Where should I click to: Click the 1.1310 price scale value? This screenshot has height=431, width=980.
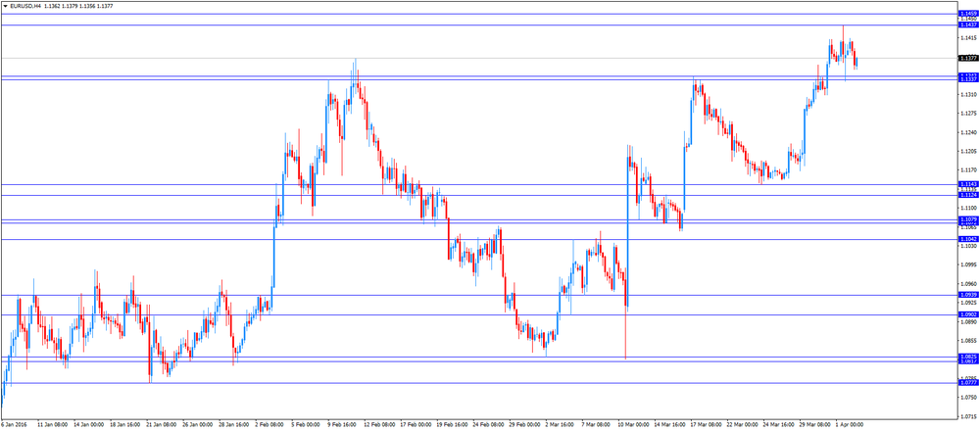point(969,94)
